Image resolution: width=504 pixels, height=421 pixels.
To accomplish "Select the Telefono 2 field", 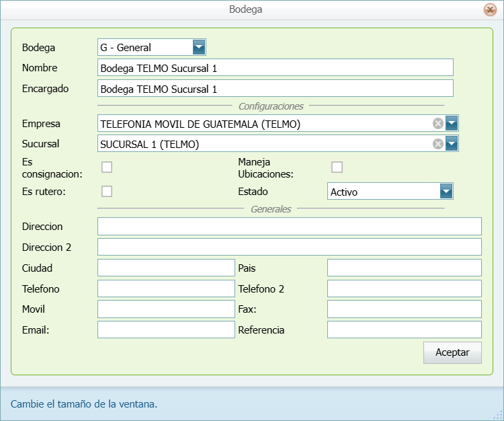I will point(404,289).
